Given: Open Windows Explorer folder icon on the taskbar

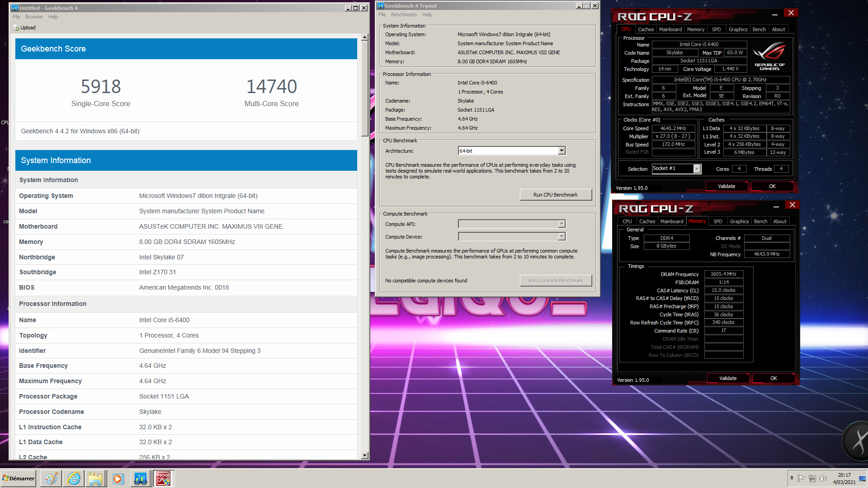Looking at the screenshot, I should tap(95, 479).
